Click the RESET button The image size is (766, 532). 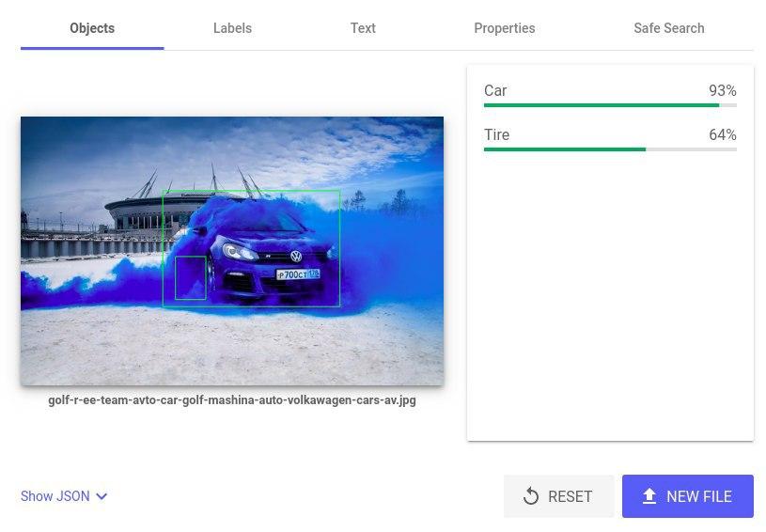pyautogui.click(x=558, y=496)
